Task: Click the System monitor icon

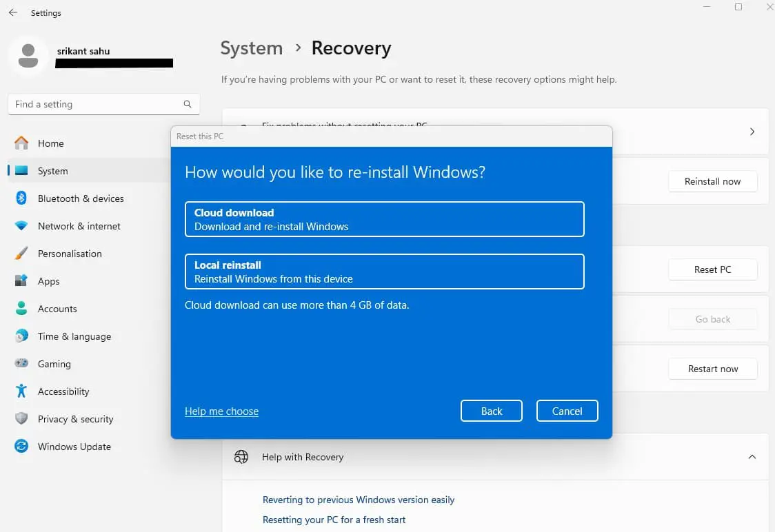Action: [21, 170]
